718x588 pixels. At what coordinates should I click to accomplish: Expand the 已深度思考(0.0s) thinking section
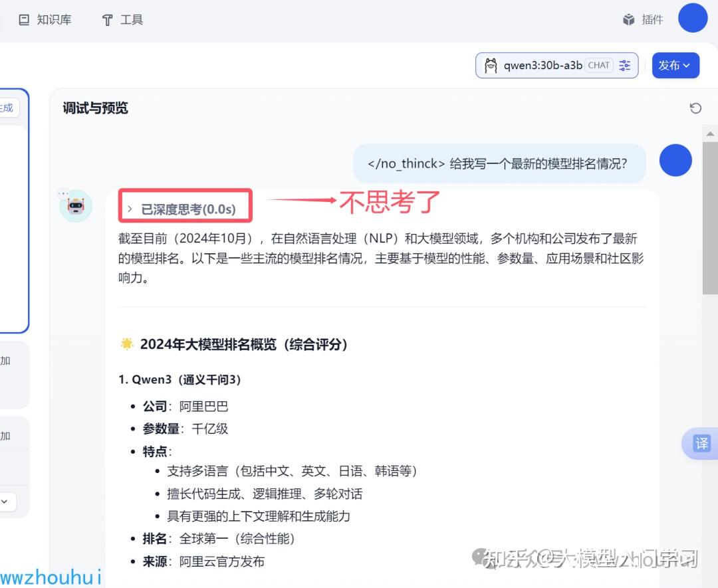tap(181, 209)
